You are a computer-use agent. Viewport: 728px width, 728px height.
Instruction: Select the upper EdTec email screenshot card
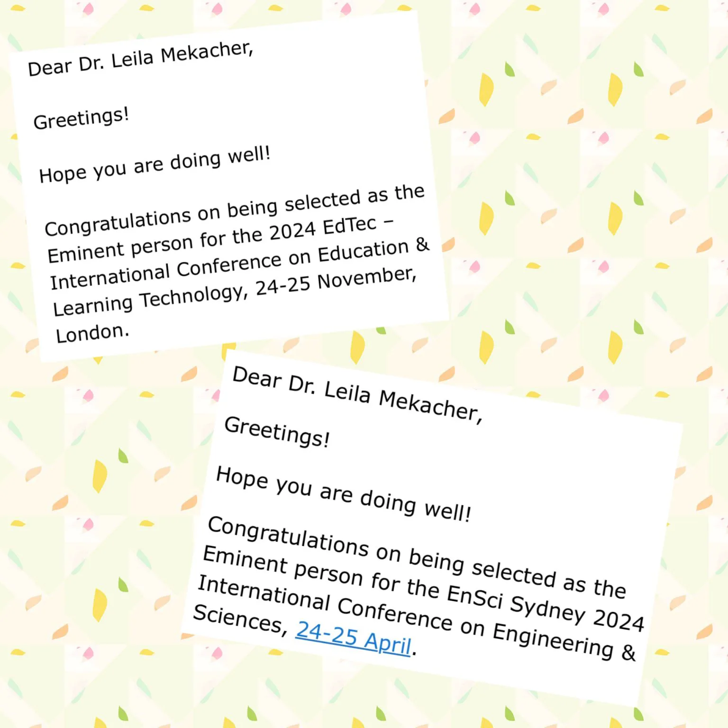coord(229,186)
